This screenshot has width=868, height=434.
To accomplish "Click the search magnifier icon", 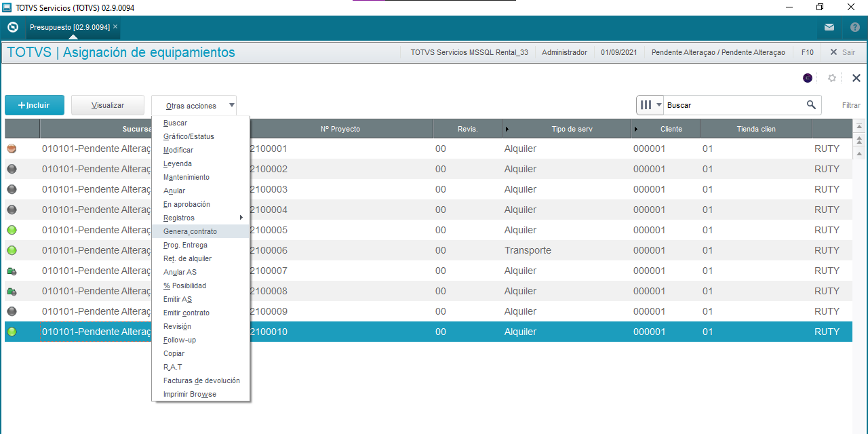I will (x=811, y=105).
